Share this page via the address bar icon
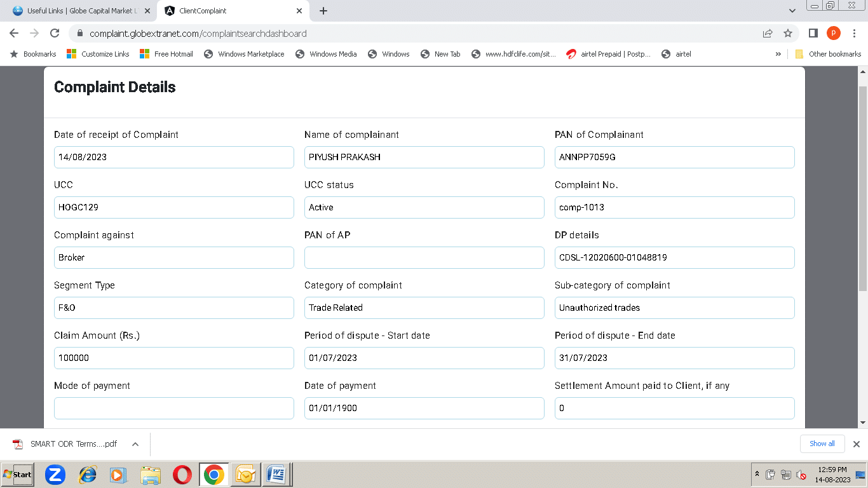The width and height of the screenshot is (868, 488). (x=768, y=33)
